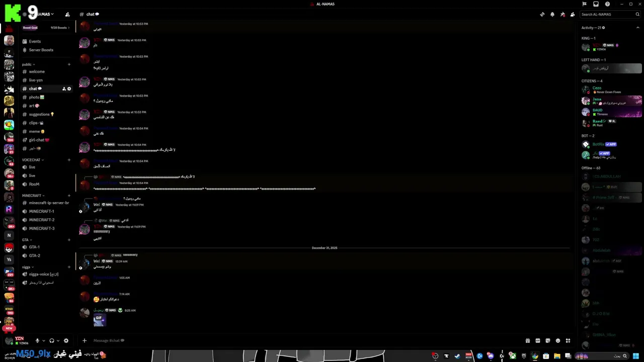Join MINECRAFT-3 voice channel

[x=47, y=228]
